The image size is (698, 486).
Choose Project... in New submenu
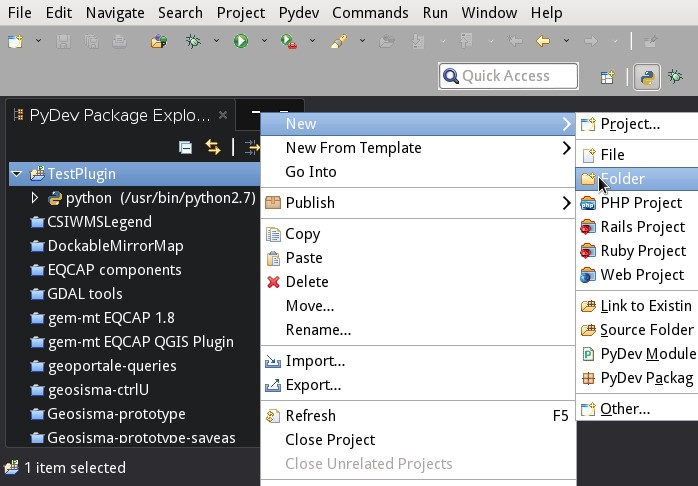pos(637,124)
